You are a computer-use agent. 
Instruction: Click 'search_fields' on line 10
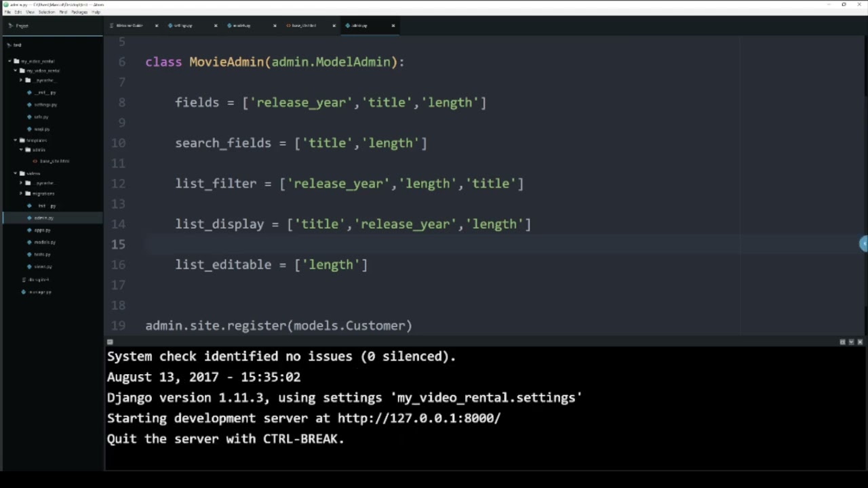223,143
